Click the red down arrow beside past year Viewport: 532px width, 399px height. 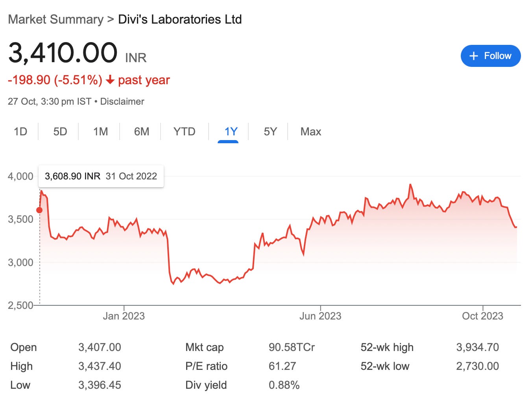110,80
